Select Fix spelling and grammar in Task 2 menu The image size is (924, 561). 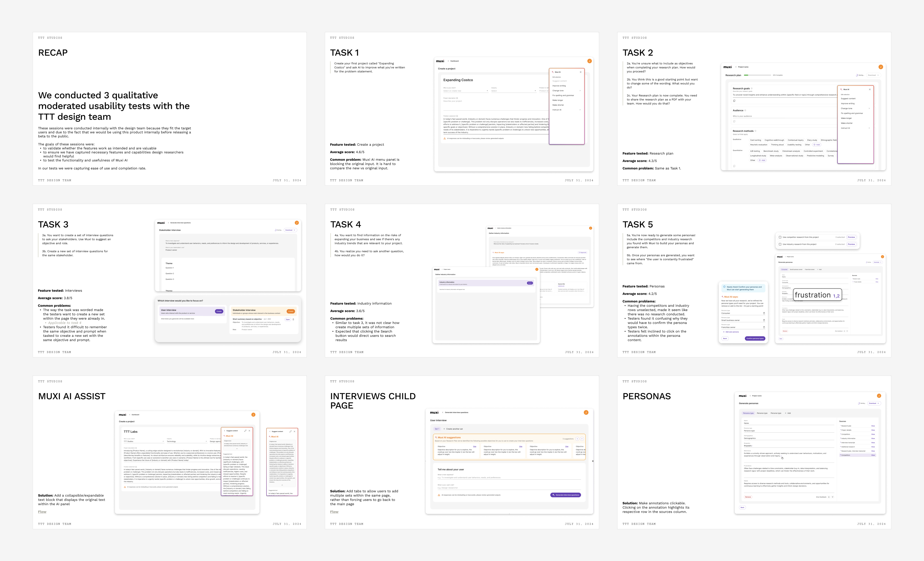852,113
